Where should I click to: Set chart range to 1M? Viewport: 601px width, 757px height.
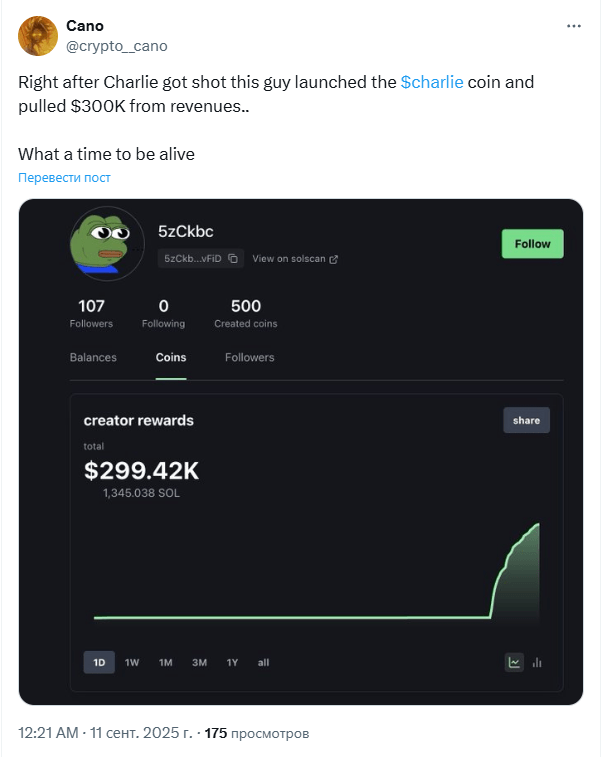[x=166, y=662]
